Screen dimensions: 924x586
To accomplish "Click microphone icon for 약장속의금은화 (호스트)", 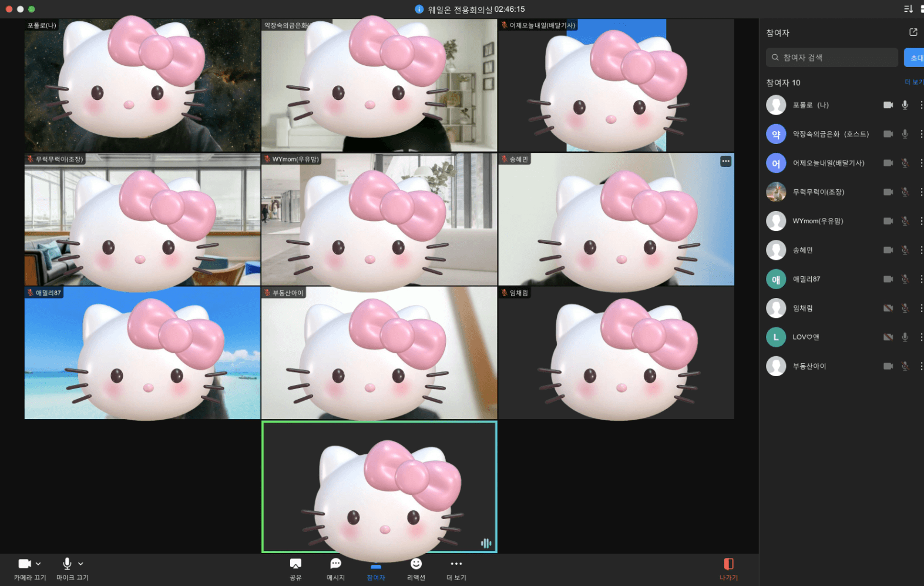I will (x=905, y=134).
